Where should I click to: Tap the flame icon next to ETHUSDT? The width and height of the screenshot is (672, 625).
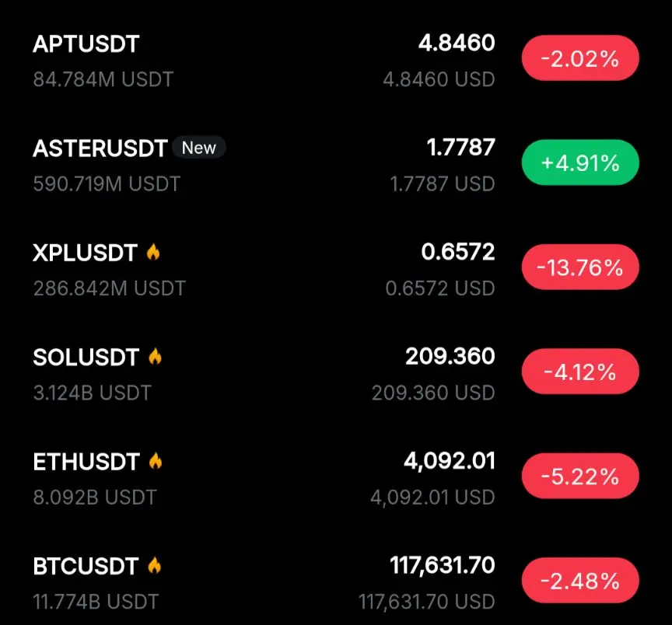[x=156, y=461]
